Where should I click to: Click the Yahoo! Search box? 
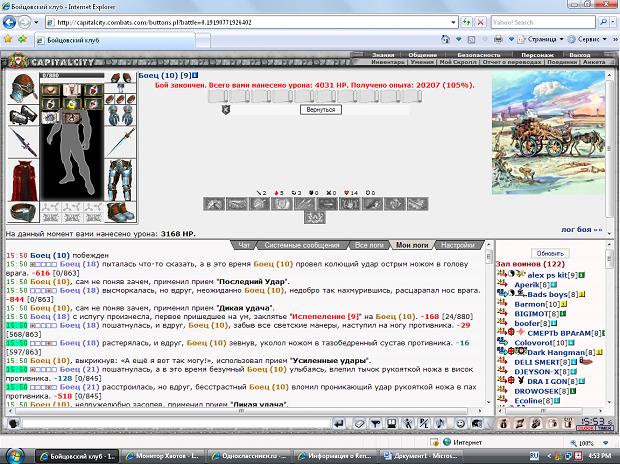pos(543,23)
